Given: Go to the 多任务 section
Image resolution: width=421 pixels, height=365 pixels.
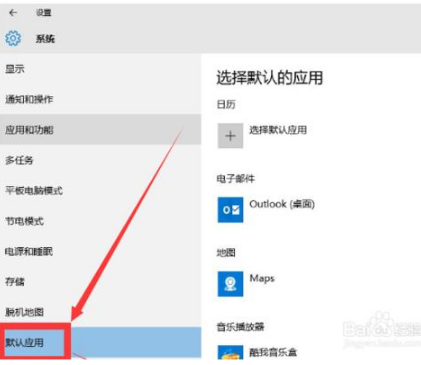Looking at the screenshot, I should pyautogui.click(x=100, y=160).
